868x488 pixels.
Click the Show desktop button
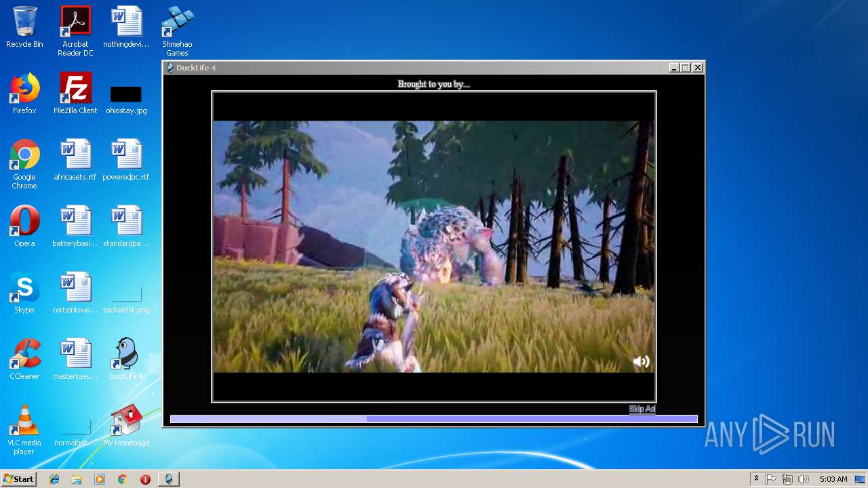[x=861, y=479]
